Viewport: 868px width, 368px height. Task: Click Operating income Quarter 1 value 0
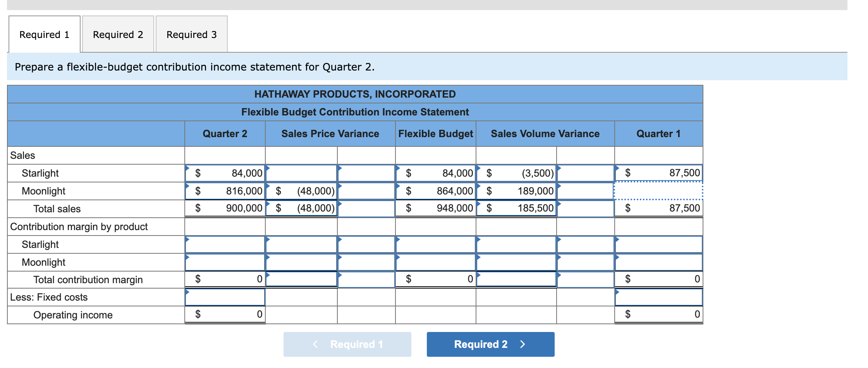(659, 314)
